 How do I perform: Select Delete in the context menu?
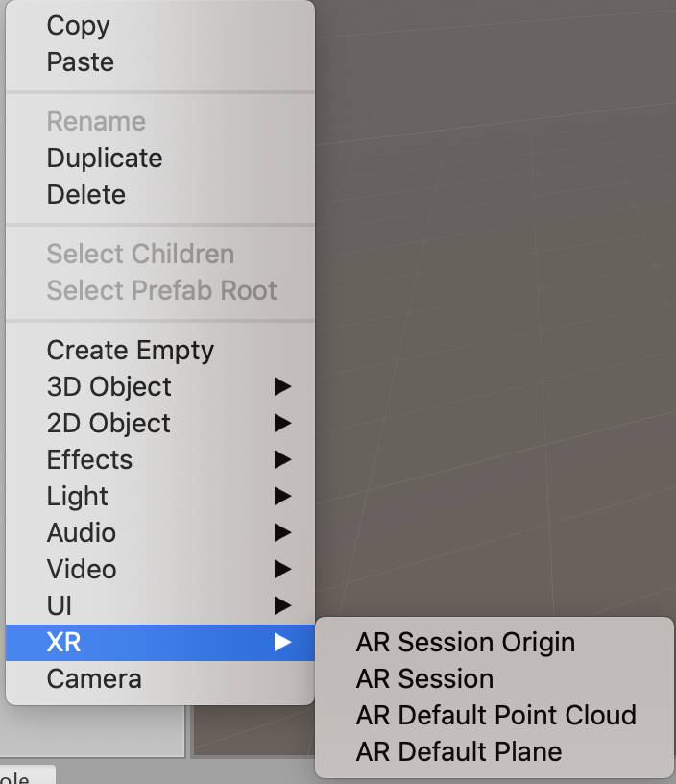[86, 195]
